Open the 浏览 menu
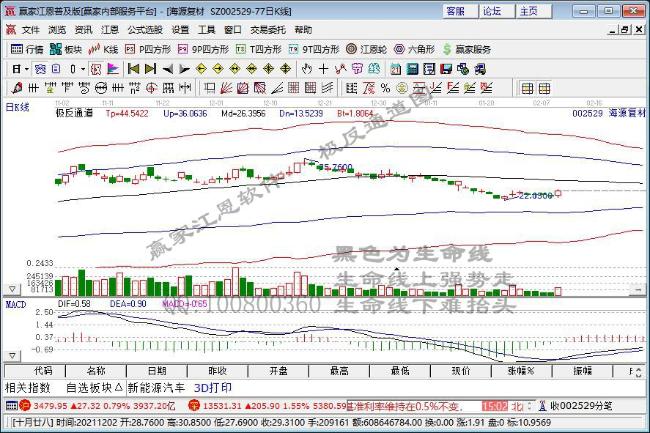Viewport: 650px width, 433px height. pyautogui.click(x=57, y=30)
